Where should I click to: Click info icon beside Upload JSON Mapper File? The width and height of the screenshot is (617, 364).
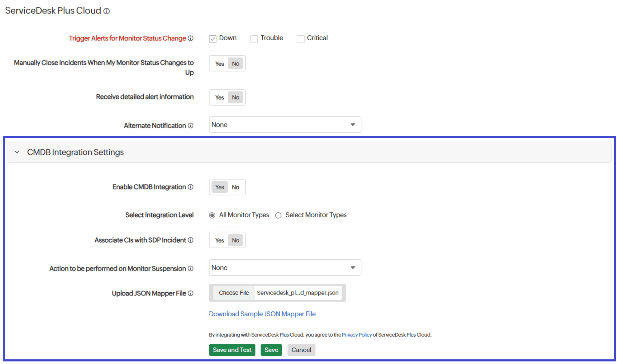click(191, 293)
